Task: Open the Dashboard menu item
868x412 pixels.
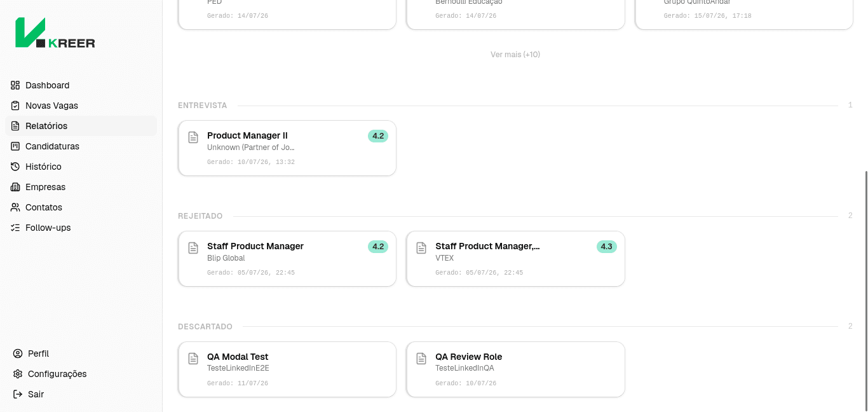Action: click(x=81, y=85)
